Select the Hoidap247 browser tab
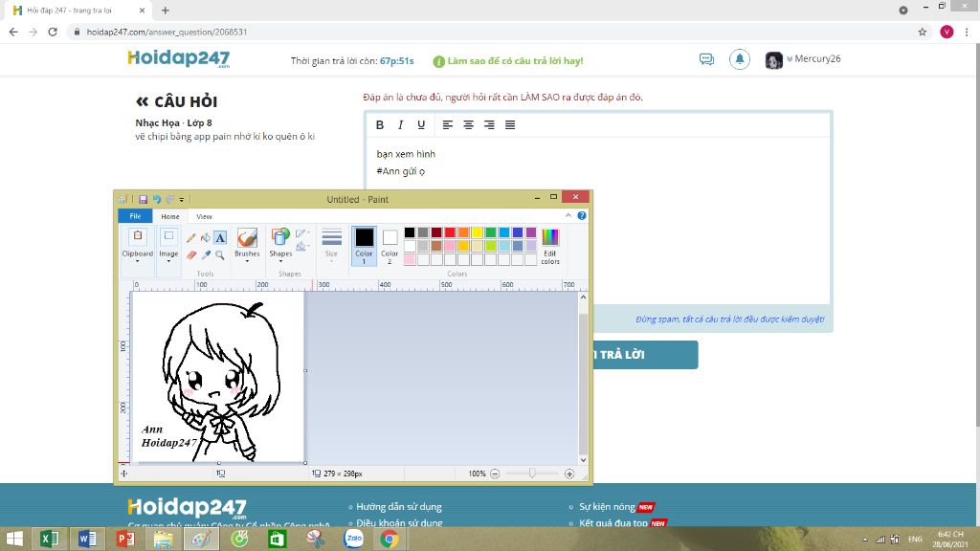 [78, 11]
